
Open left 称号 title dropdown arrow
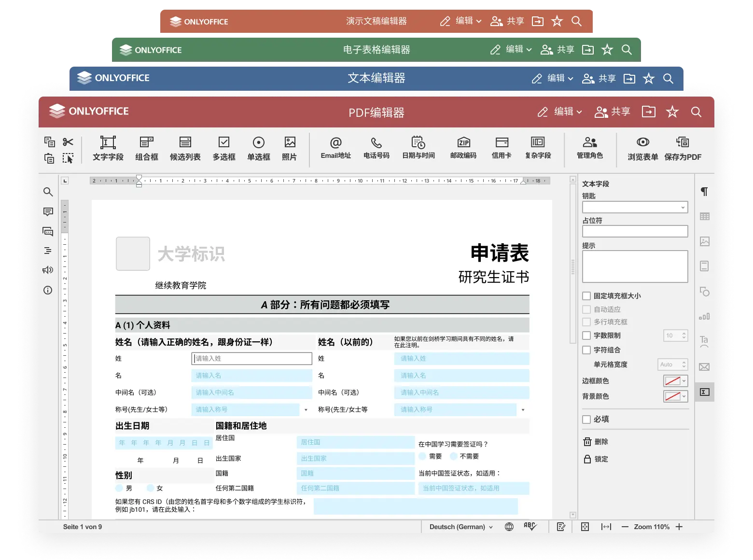point(306,410)
